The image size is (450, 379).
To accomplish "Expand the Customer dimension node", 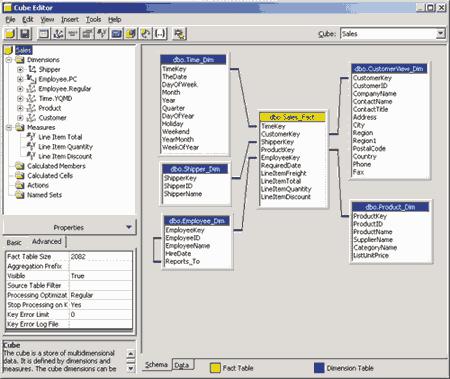I will (20, 118).
